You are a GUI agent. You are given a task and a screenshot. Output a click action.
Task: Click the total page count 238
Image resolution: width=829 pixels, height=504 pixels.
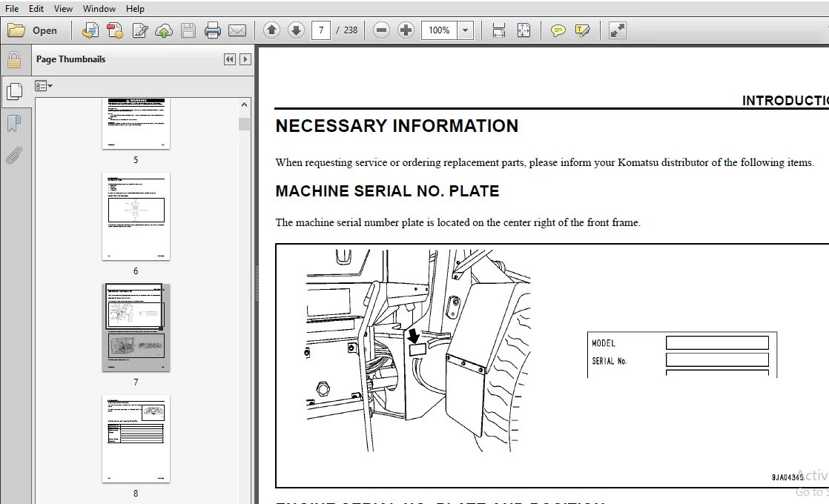coord(351,30)
